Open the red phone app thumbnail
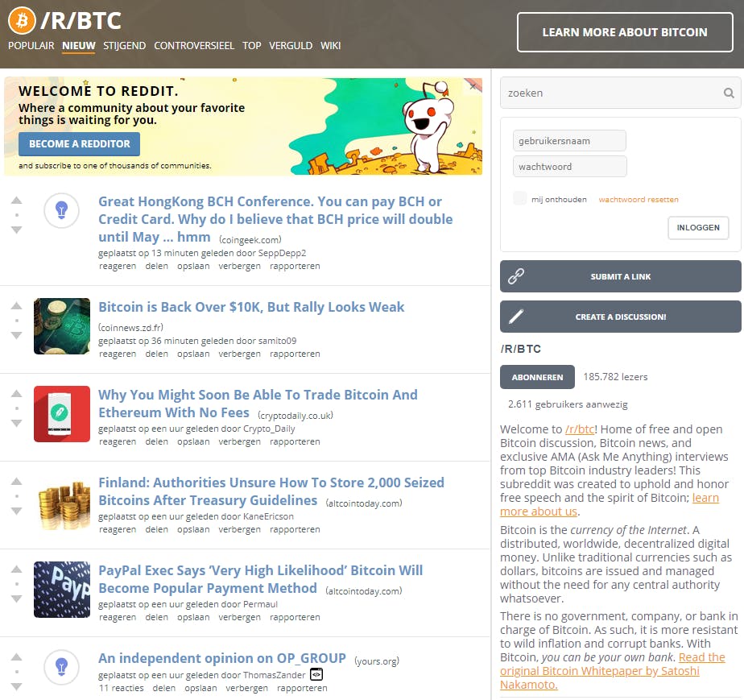Viewport: 744px width, 700px height. tap(62, 414)
